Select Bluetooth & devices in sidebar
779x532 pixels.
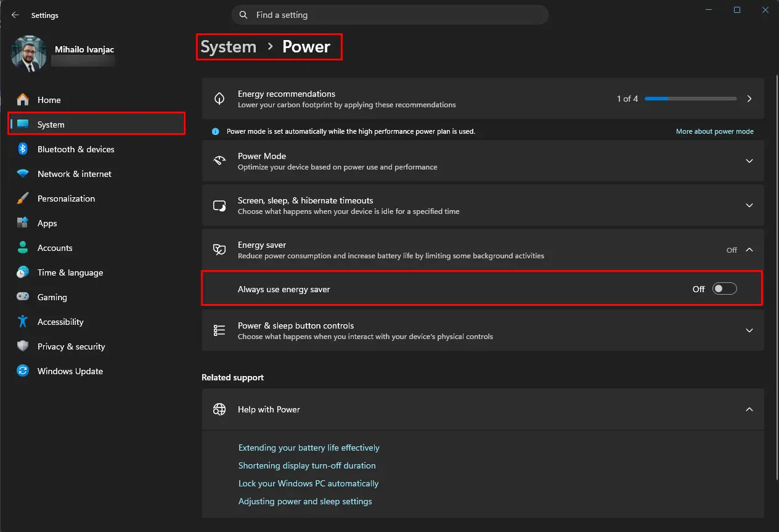click(97, 149)
